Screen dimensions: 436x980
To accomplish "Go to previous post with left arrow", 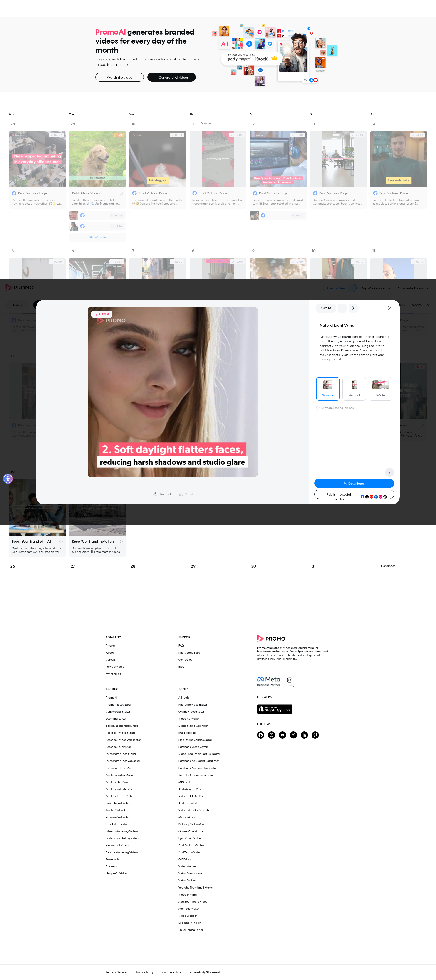I will [x=342, y=308].
